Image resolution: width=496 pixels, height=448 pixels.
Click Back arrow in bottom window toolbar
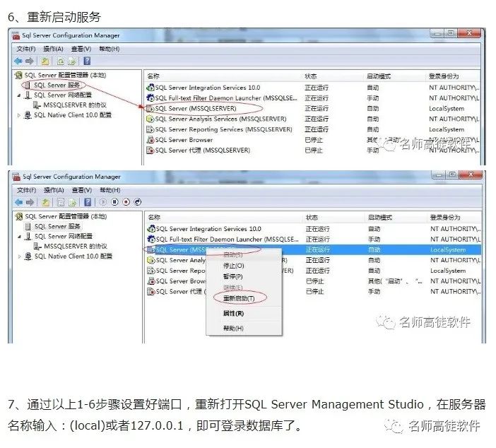[x=18, y=202]
